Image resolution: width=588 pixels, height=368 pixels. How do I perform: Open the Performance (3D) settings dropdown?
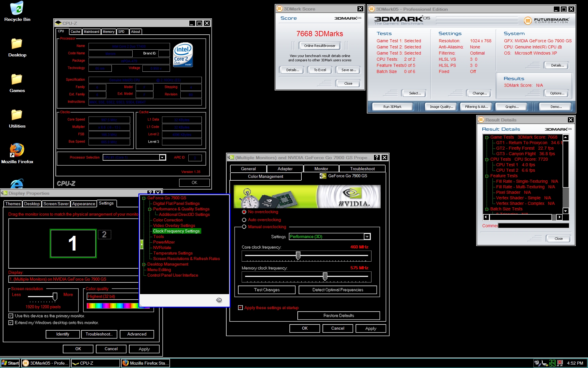(x=367, y=236)
